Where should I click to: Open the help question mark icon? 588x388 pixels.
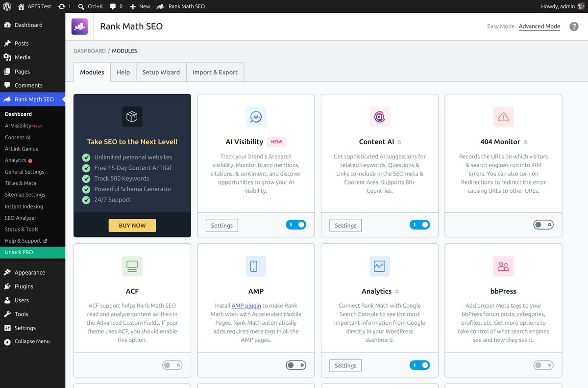tap(574, 26)
